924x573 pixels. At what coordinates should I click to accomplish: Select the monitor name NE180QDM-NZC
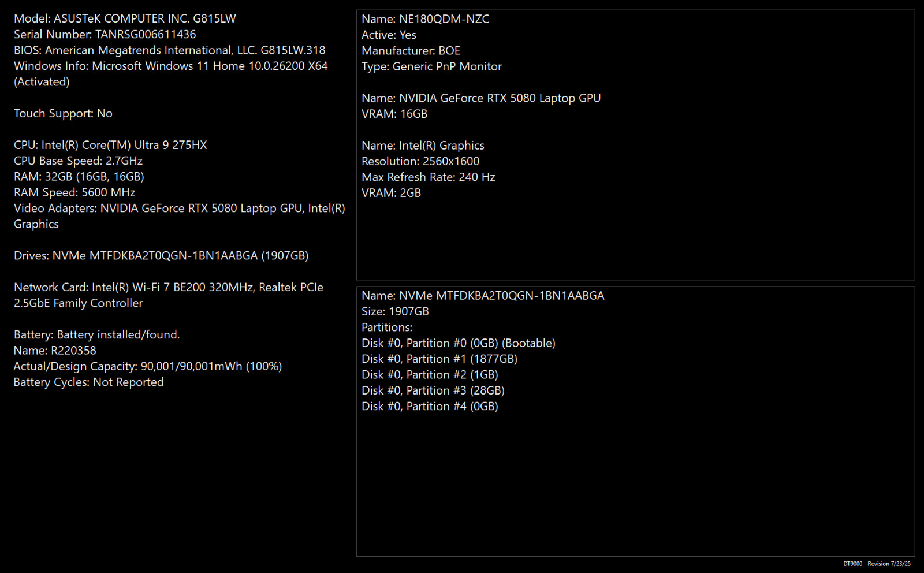[x=426, y=19]
